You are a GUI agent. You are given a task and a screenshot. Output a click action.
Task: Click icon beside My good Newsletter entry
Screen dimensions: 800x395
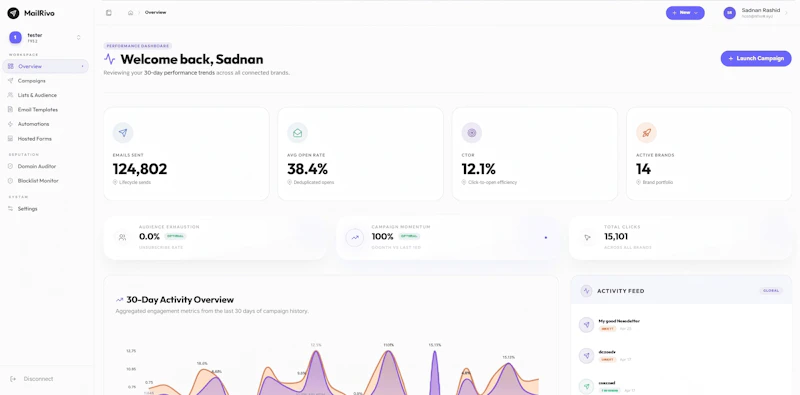point(587,325)
